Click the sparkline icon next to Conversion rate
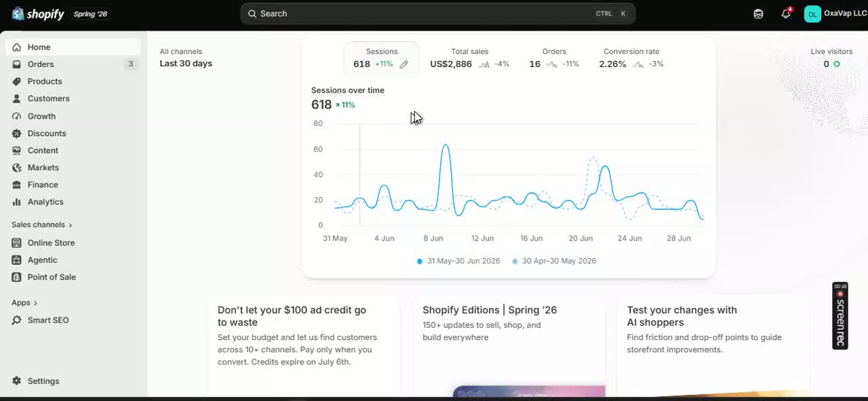 [638, 64]
